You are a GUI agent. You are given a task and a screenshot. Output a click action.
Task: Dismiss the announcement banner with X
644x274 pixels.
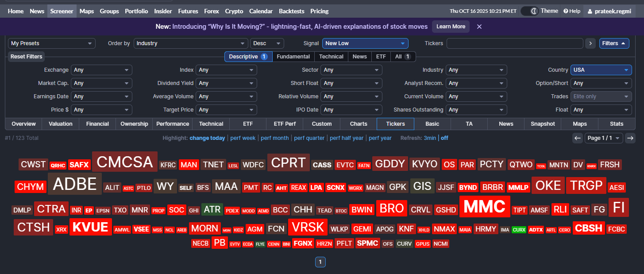pos(479,27)
